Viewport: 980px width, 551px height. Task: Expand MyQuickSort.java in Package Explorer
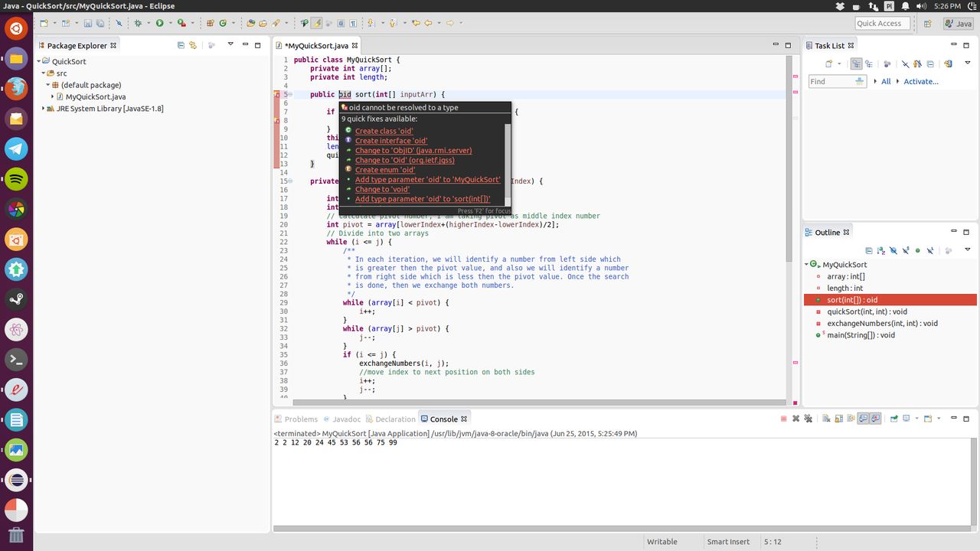pos(52,96)
